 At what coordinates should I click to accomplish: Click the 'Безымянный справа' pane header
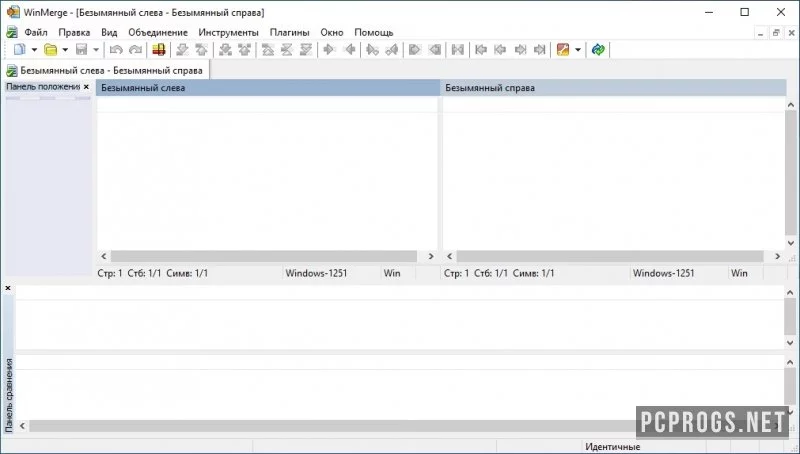pos(614,88)
